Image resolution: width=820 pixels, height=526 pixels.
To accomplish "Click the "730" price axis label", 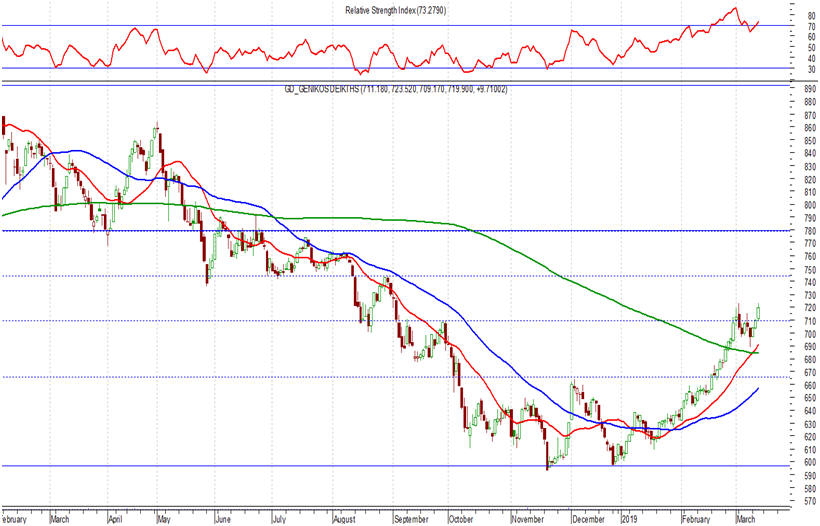I will pyautogui.click(x=810, y=295).
